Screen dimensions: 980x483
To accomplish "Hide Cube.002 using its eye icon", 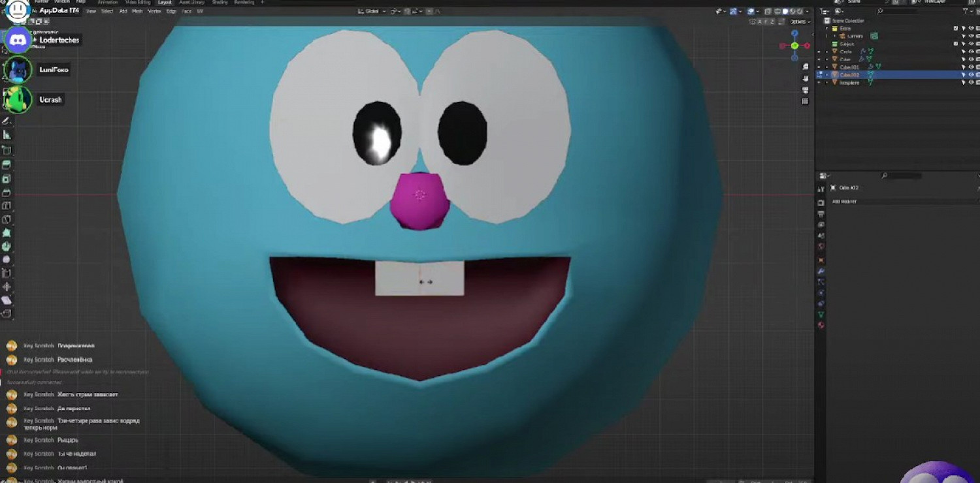I will pyautogui.click(x=971, y=75).
